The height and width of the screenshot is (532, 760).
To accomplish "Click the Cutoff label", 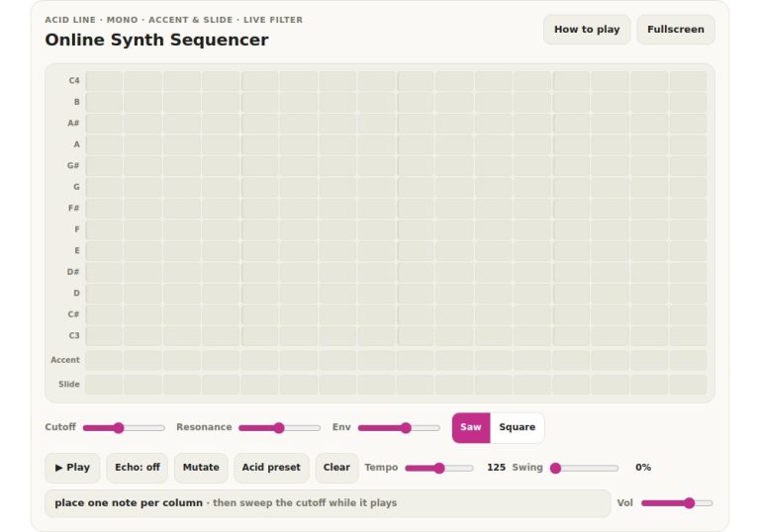I will [60, 427].
